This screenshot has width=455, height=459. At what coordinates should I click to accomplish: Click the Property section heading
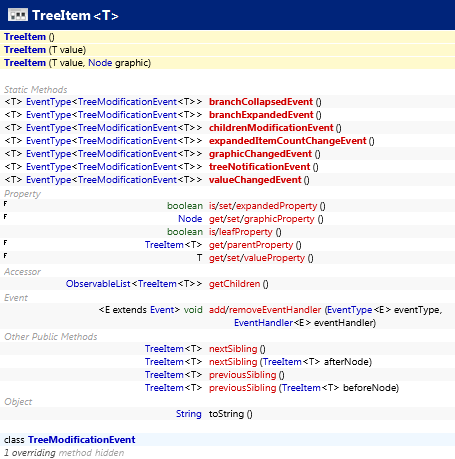pyautogui.click(x=22, y=194)
